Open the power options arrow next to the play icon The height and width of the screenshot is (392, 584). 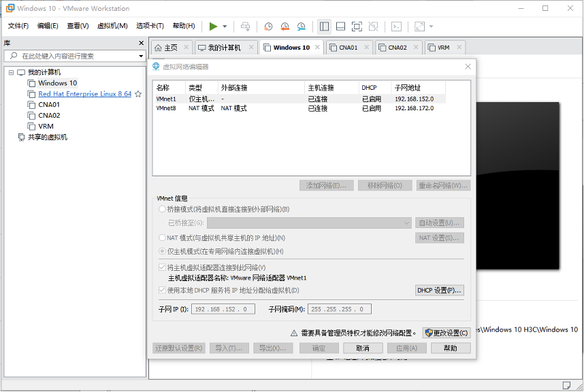pos(225,27)
